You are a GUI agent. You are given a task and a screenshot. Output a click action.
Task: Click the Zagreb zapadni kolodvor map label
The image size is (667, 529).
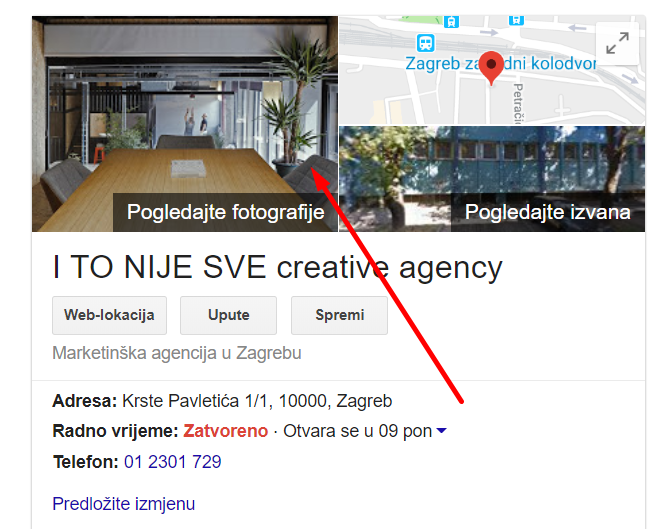(x=501, y=63)
